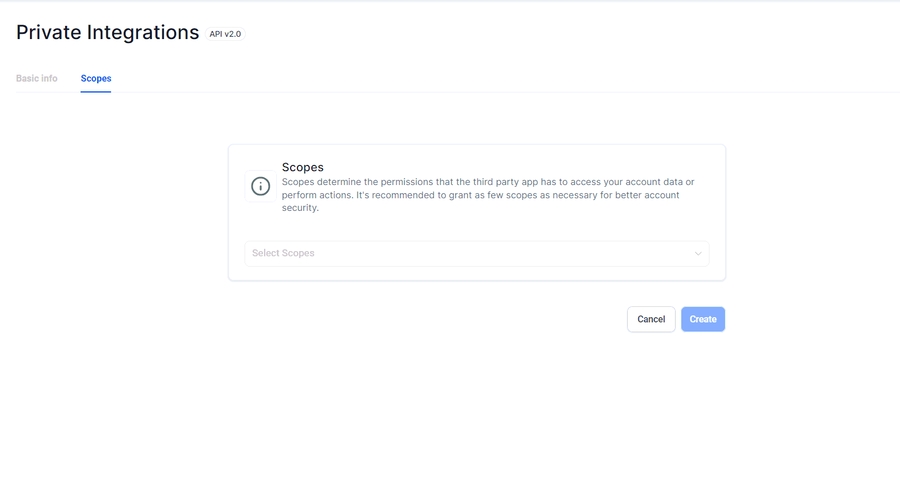Viewport: 900px width, 485px height.
Task: Open the Select Scopes dropdown field
Action: pyautogui.click(x=476, y=254)
